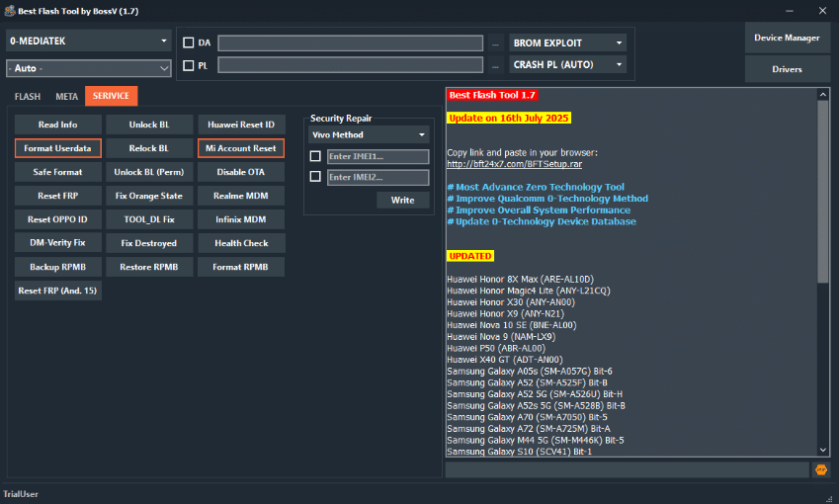Click the DA file path field
Viewport: 839px width, 504px height.
(351, 42)
